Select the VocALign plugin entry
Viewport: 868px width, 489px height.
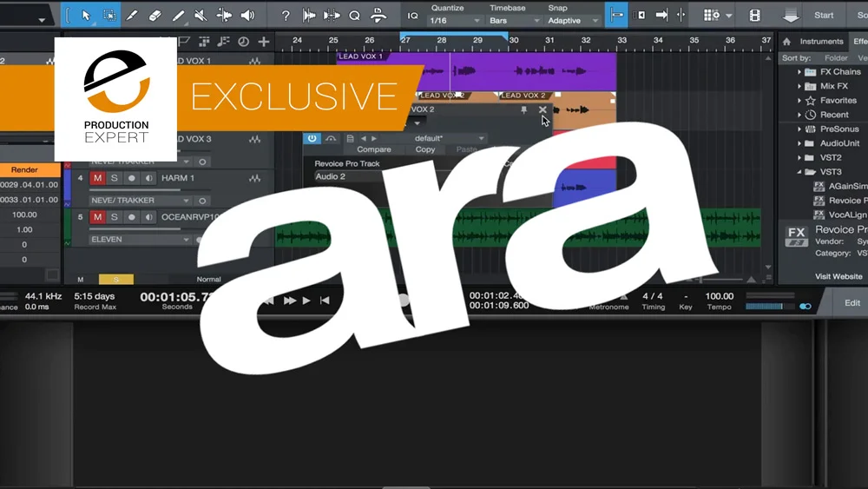839,215
